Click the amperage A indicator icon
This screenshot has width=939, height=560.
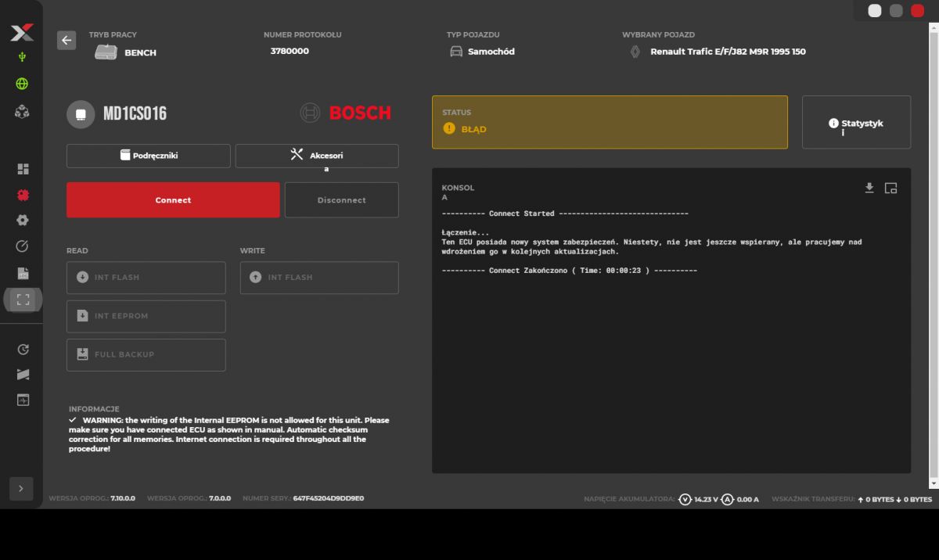[727, 499]
